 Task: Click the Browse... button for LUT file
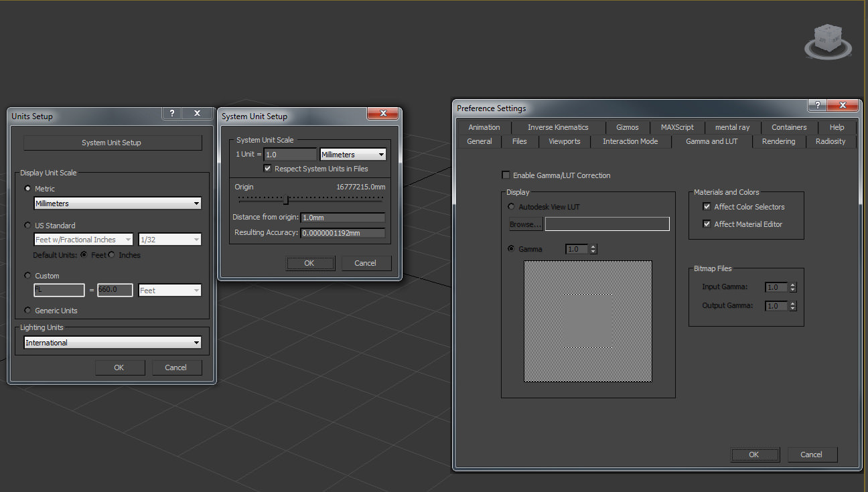pos(526,224)
